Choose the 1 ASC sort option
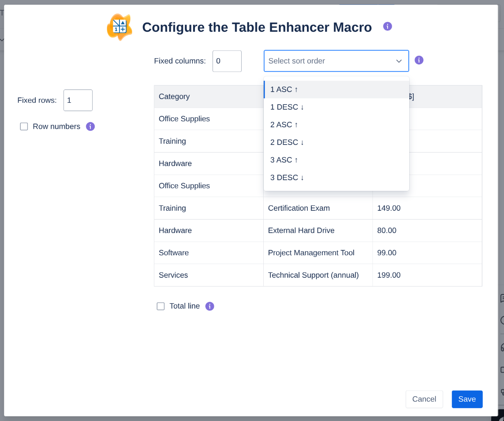 [284, 89]
